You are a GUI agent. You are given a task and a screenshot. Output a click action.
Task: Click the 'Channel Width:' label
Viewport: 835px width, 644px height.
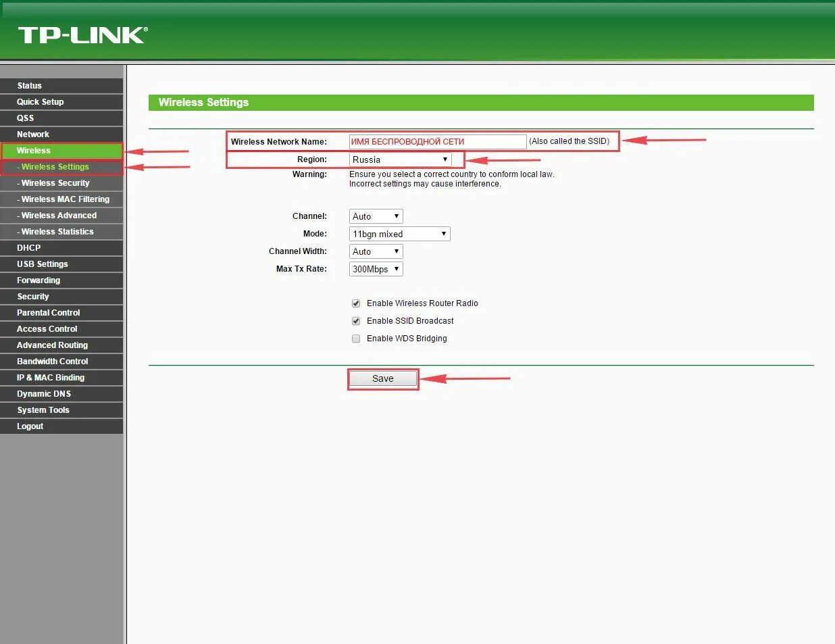point(298,251)
